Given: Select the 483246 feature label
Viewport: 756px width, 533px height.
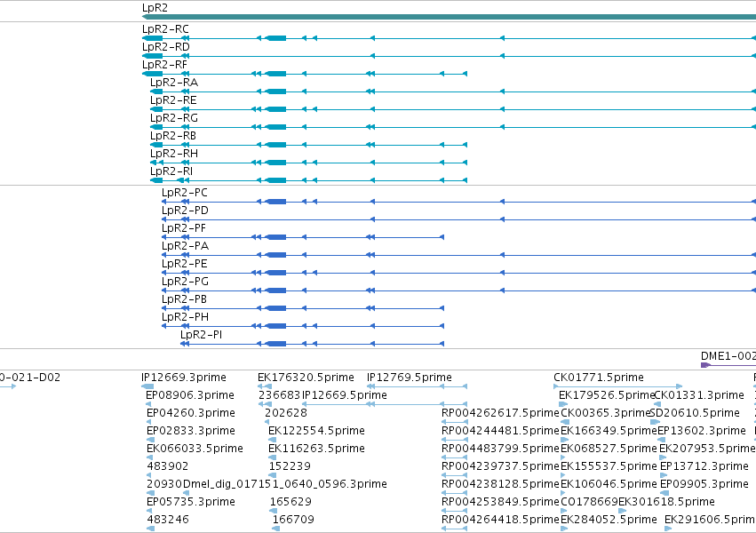Looking at the screenshot, I should click(x=167, y=520).
